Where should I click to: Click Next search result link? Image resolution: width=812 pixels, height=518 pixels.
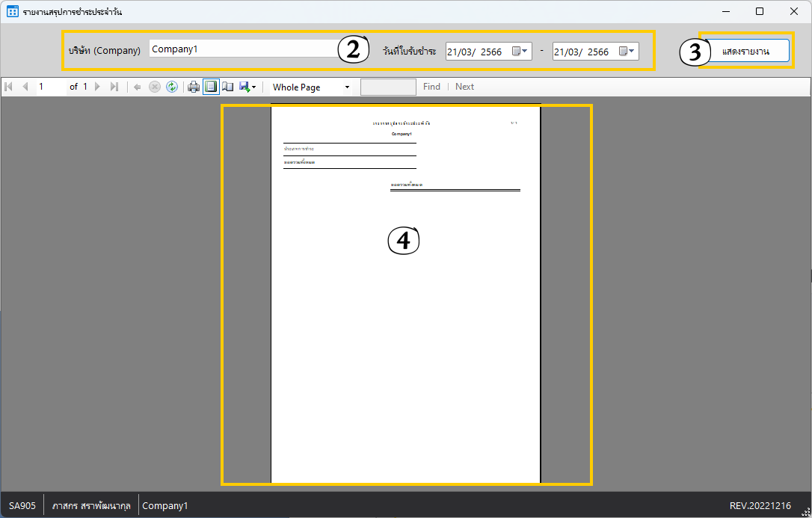(464, 87)
